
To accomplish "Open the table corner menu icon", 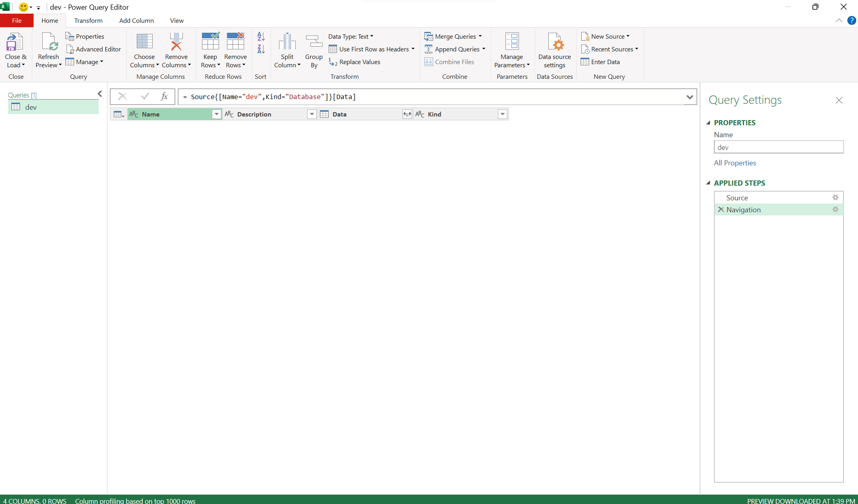I will (x=119, y=114).
